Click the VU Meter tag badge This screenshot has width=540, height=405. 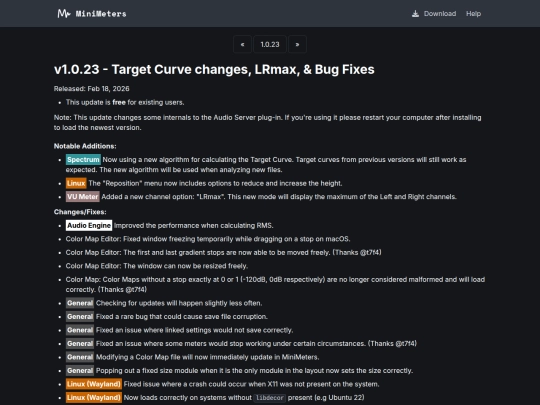tap(83, 197)
